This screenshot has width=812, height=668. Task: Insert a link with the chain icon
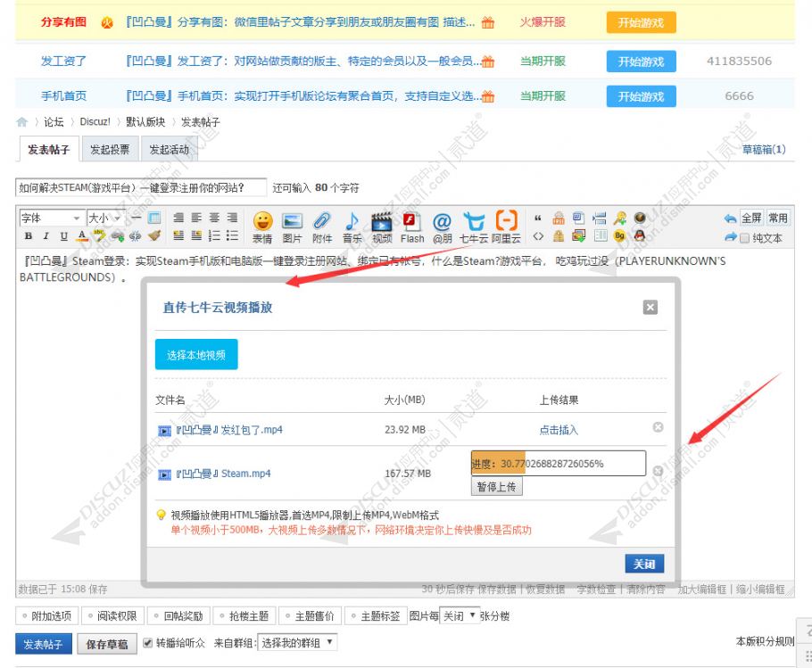pos(118,236)
